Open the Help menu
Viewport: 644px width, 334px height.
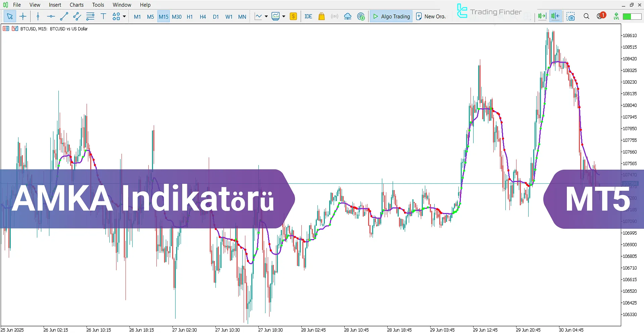(145, 5)
